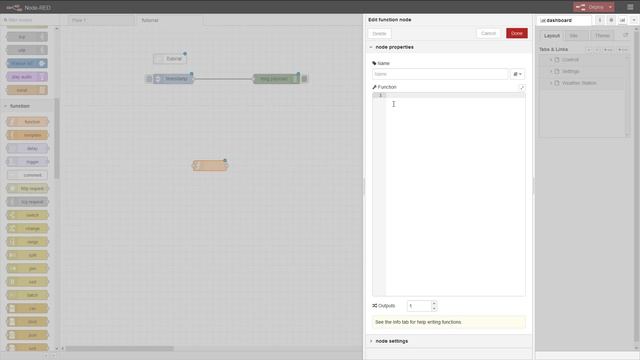Click the Delete button in the edit panel
Screen dimensions: 640x360
[x=379, y=33]
